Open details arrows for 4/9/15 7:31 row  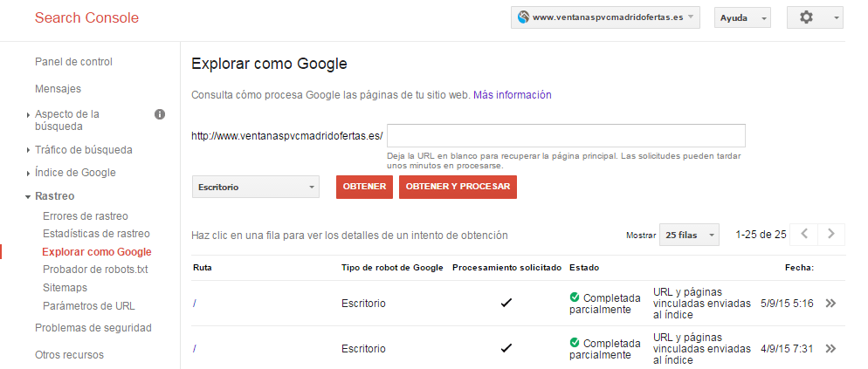830,349
